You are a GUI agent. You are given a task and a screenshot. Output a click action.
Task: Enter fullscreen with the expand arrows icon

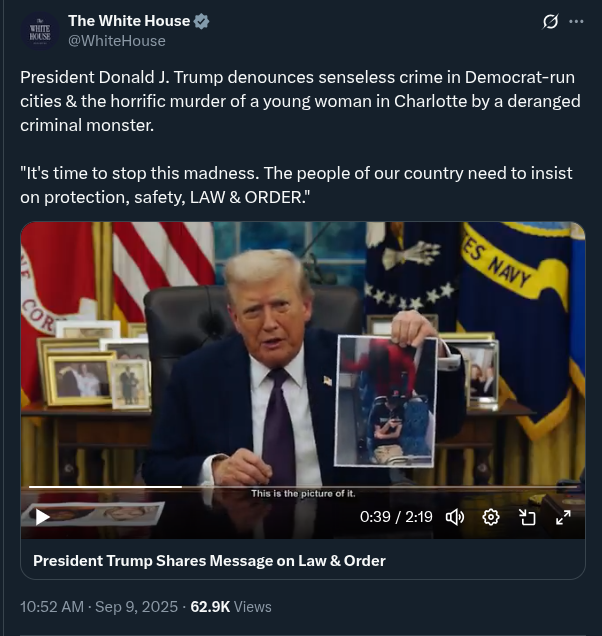(563, 517)
